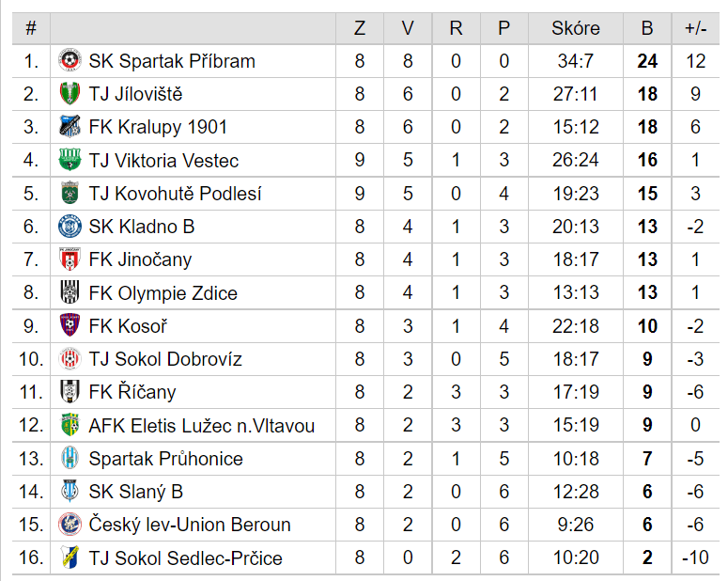Click the Český lev-Union Beroun logo
Viewport: 728px width, 581px height.
[70, 525]
